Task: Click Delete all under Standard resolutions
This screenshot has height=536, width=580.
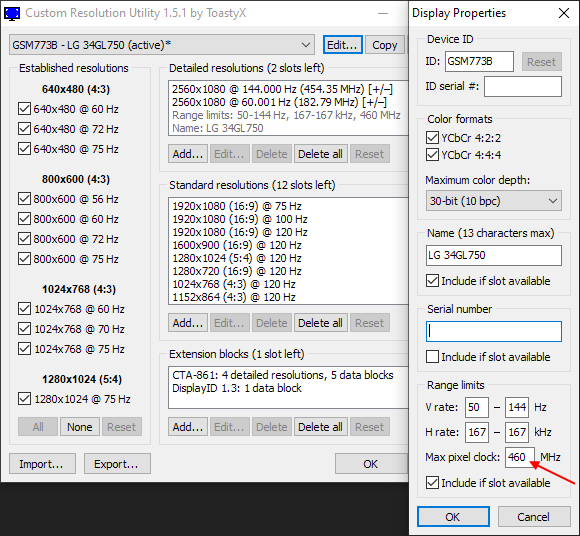Action: [320, 323]
